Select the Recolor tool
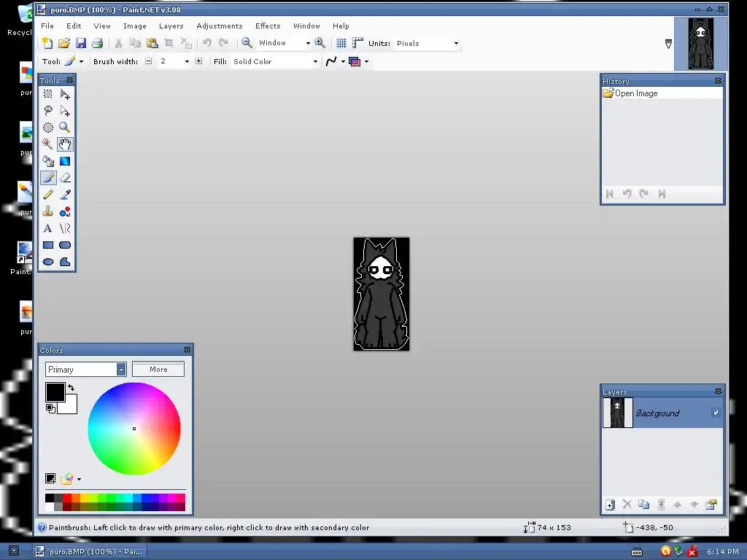Image resolution: width=747 pixels, height=560 pixels. point(65,211)
